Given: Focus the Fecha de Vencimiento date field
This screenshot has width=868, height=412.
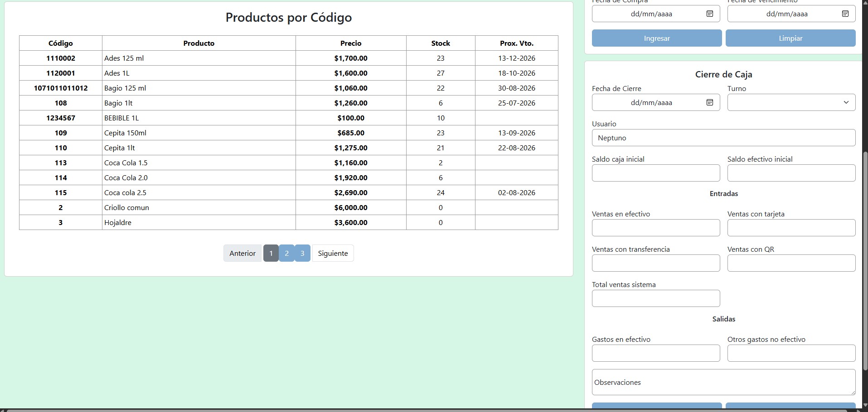Looking at the screenshot, I should tap(791, 14).
